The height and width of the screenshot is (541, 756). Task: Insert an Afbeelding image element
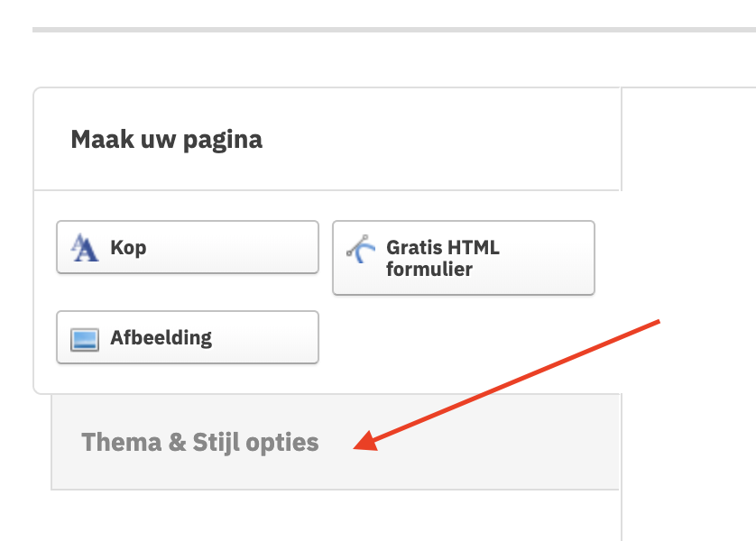click(188, 337)
